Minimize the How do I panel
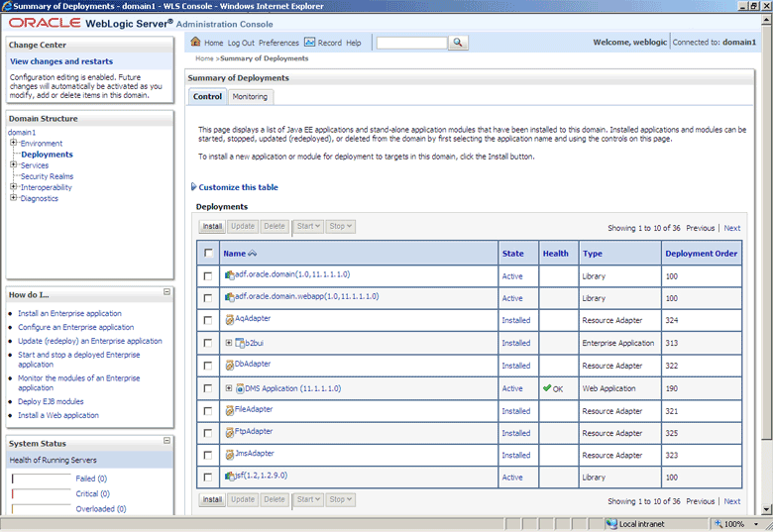The height and width of the screenshot is (532, 773). coord(166,291)
